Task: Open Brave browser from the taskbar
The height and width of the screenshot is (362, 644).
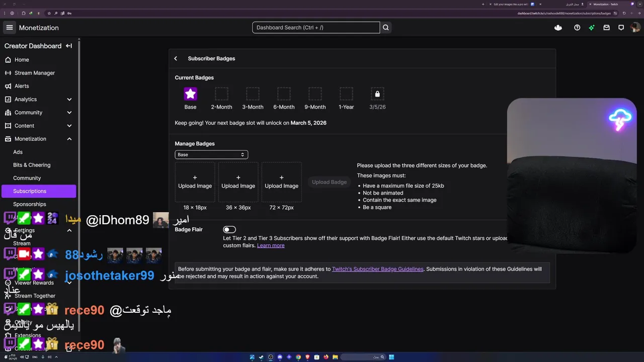Action: [x=307, y=357]
